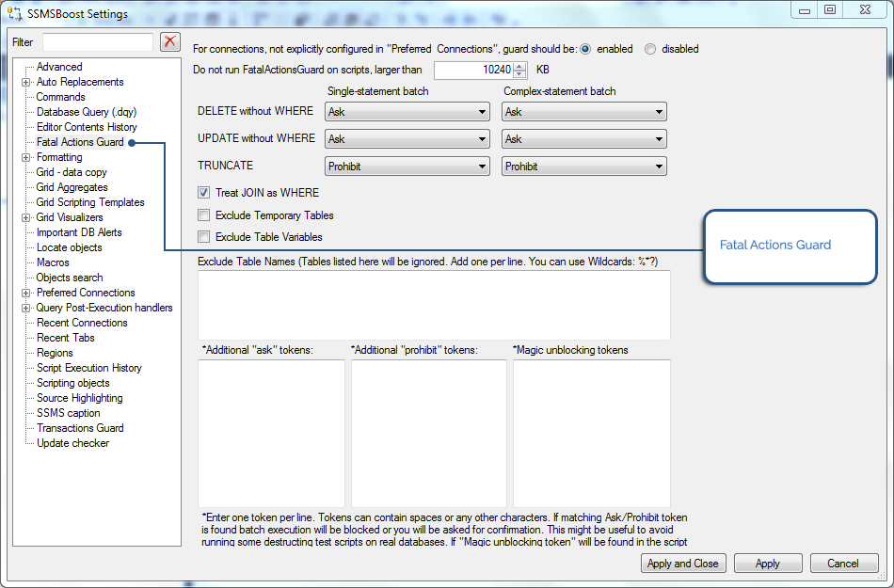Open the Regions settings page
The height and width of the screenshot is (588, 894).
pyautogui.click(x=55, y=353)
